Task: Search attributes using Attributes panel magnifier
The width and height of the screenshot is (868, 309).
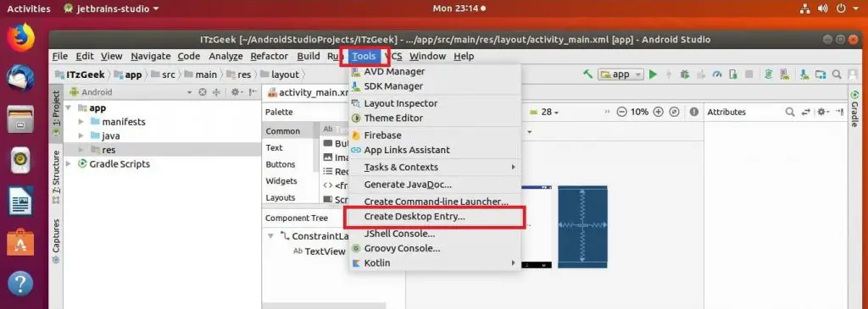Action: click(x=790, y=112)
